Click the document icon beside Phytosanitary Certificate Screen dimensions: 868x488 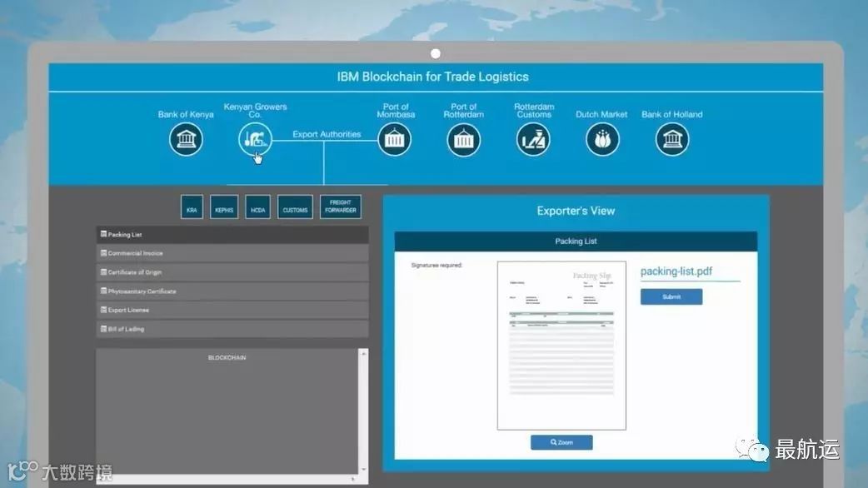103,291
